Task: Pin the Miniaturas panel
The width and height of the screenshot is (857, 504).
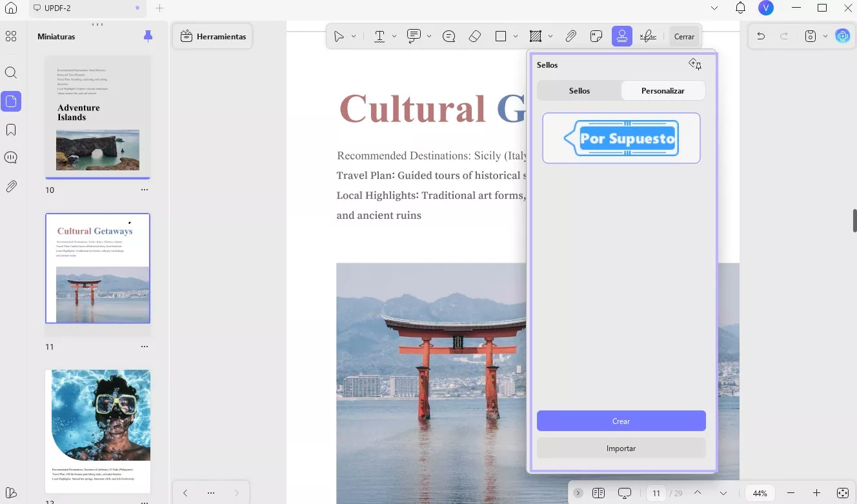Action: (148, 36)
